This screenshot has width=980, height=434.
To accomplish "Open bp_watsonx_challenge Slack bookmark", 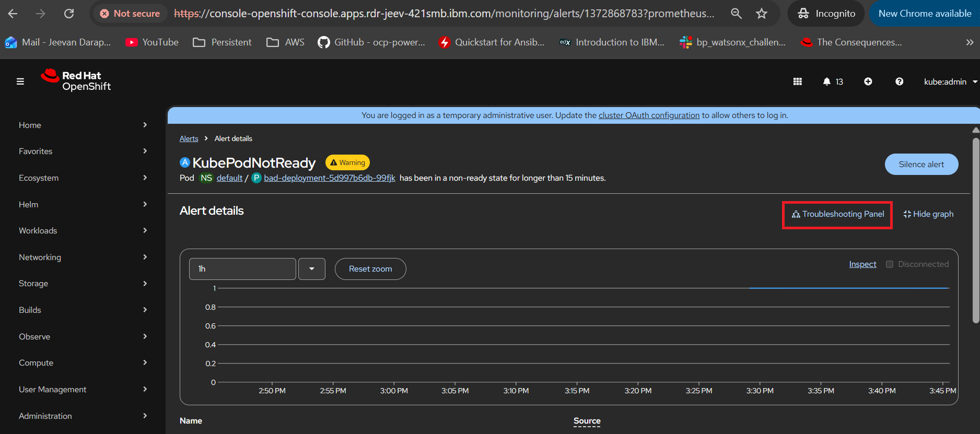I will tap(732, 42).
